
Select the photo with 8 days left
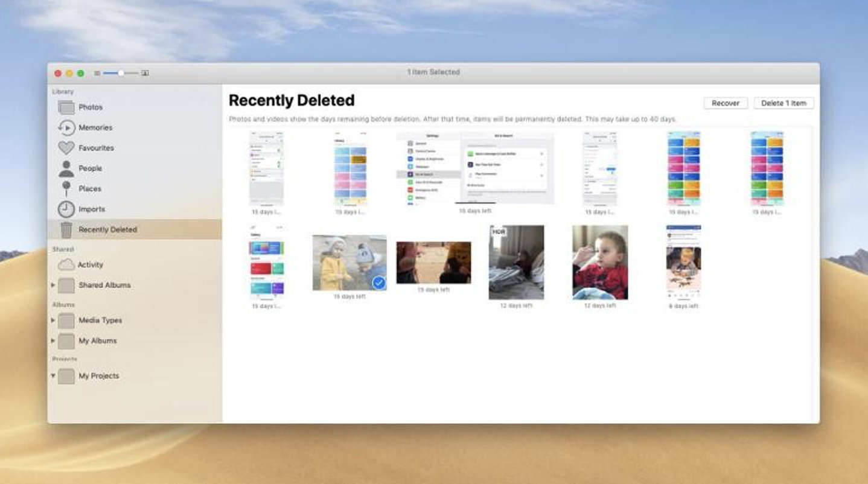(x=683, y=263)
